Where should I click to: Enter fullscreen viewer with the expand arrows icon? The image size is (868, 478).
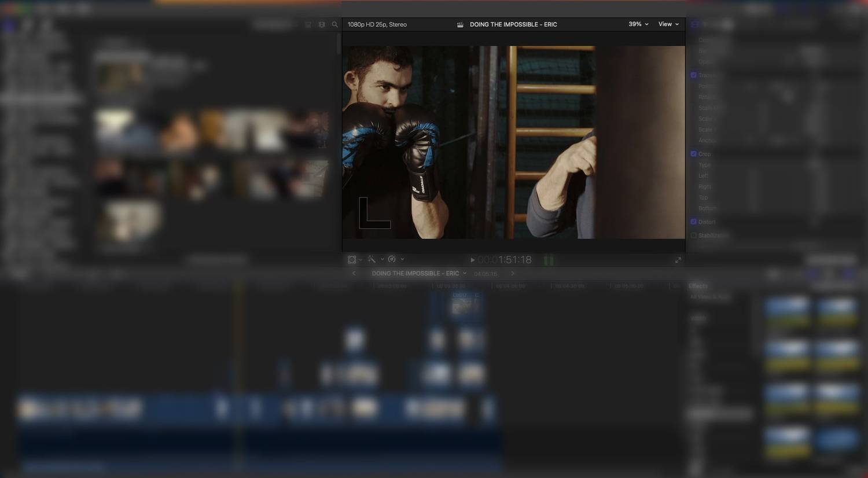(678, 260)
